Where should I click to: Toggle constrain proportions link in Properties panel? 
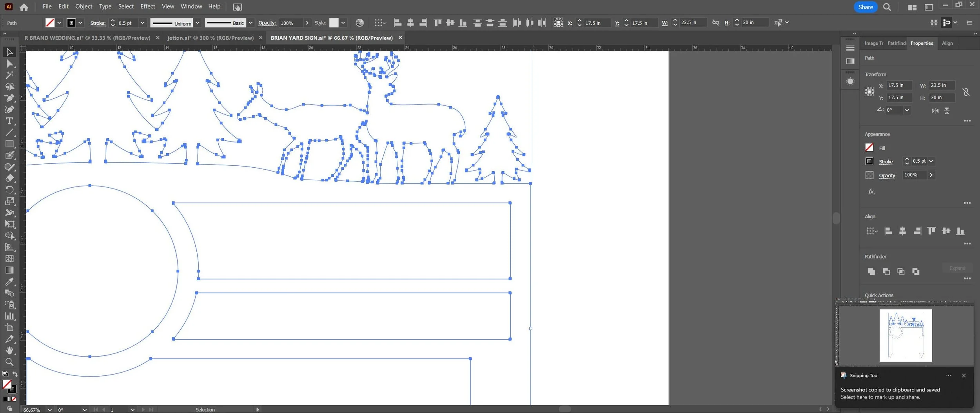click(x=966, y=92)
